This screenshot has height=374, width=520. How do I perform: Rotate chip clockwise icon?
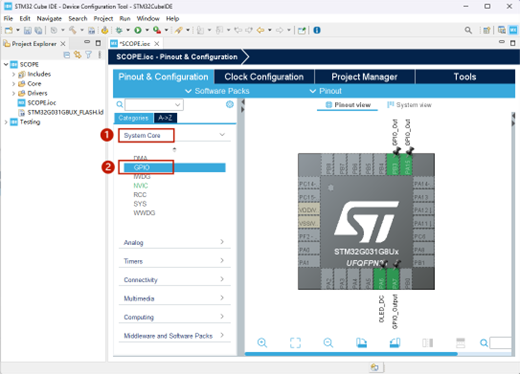click(x=361, y=342)
